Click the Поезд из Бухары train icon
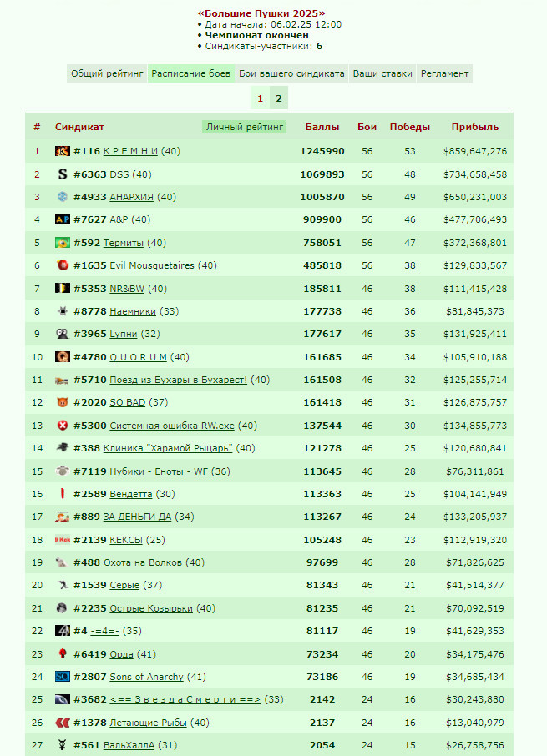 click(x=63, y=380)
